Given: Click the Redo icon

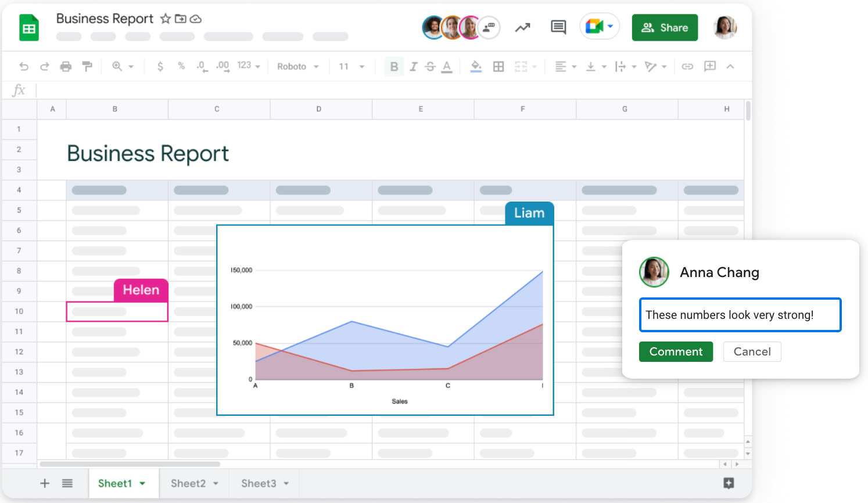Looking at the screenshot, I should [x=45, y=66].
